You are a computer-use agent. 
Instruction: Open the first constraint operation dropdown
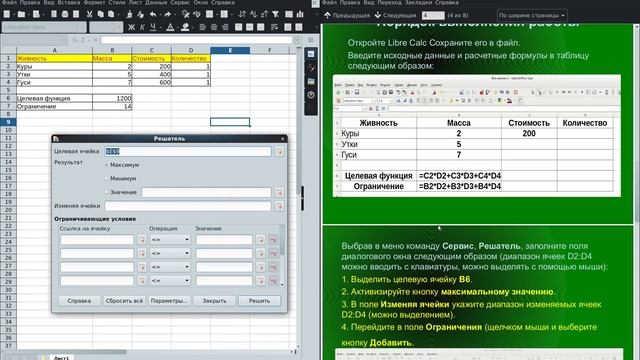170,240
